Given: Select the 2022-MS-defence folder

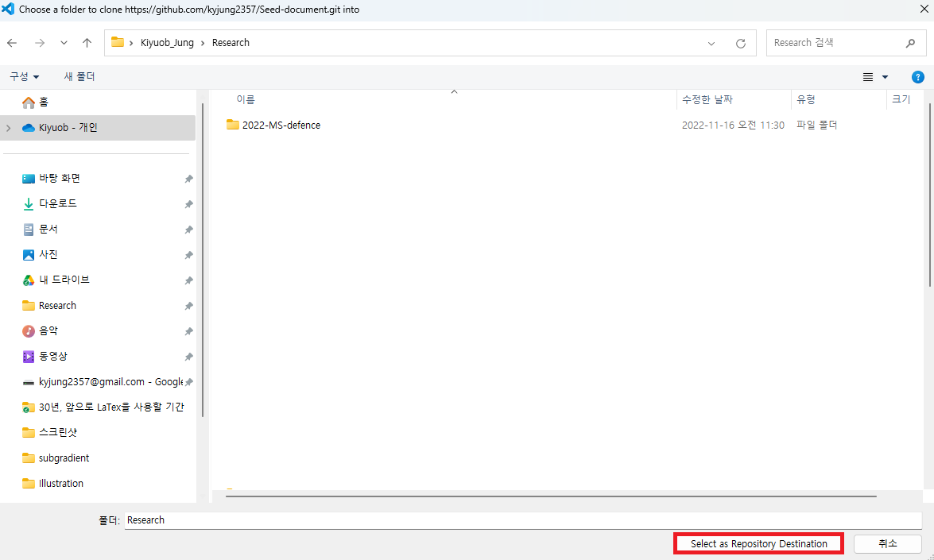Looking at the screenshot, I should (281, 125).
